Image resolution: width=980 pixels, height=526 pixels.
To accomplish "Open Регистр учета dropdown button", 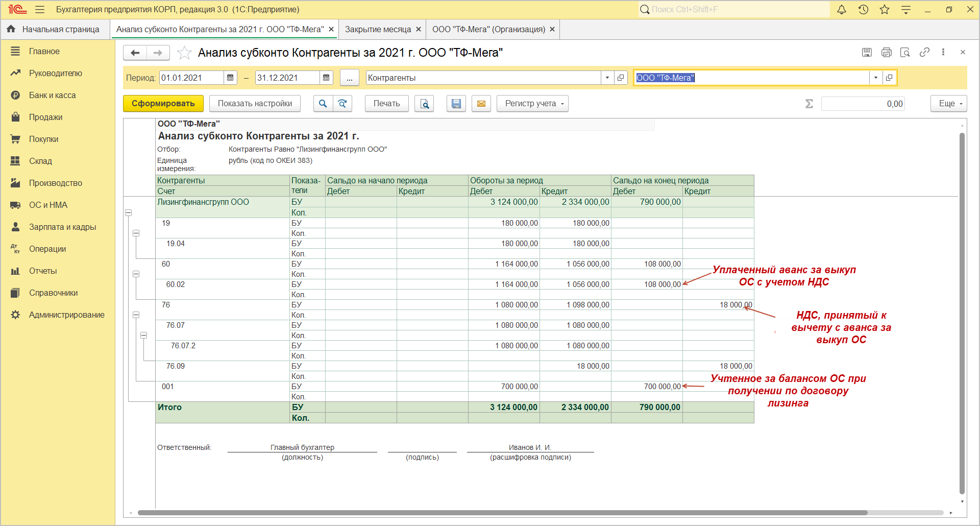I will 532,104.
